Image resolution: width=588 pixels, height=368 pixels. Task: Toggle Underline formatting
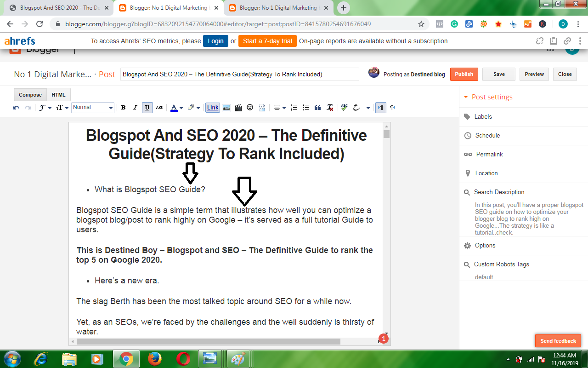pyautogui.click(x=147, y=108)
